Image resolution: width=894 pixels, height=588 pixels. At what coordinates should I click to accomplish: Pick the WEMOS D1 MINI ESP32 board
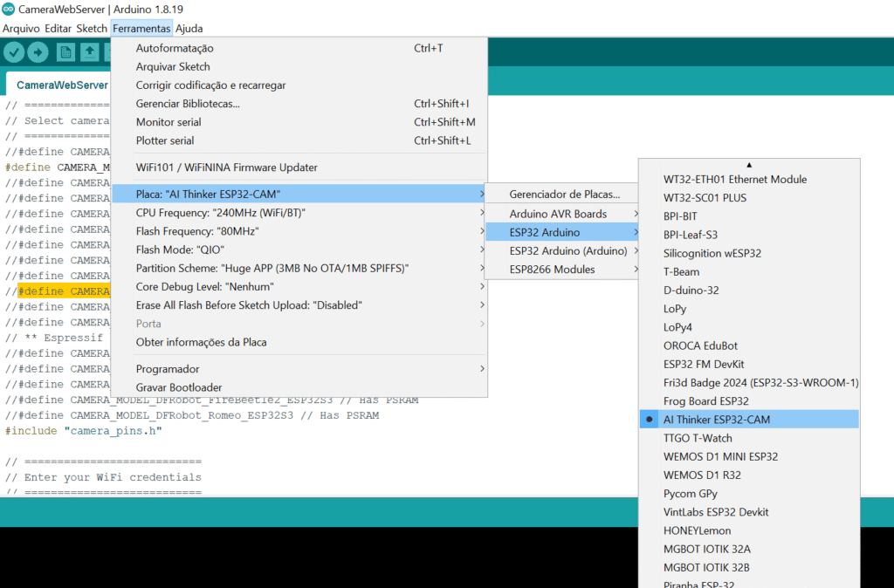(720, 456)
